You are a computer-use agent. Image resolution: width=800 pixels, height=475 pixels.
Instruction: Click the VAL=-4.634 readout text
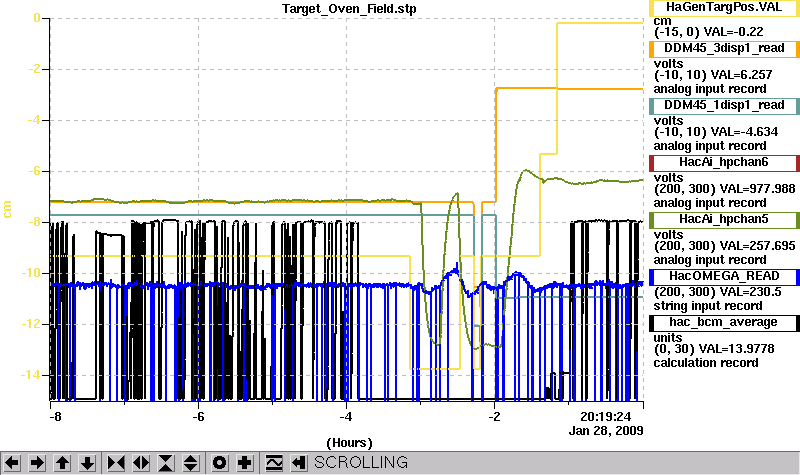pos(744,132)
